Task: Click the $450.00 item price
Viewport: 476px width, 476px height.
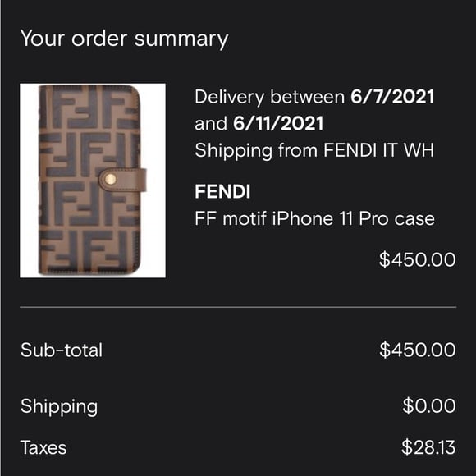Action: pyautogui.click(x=418, y=259)
